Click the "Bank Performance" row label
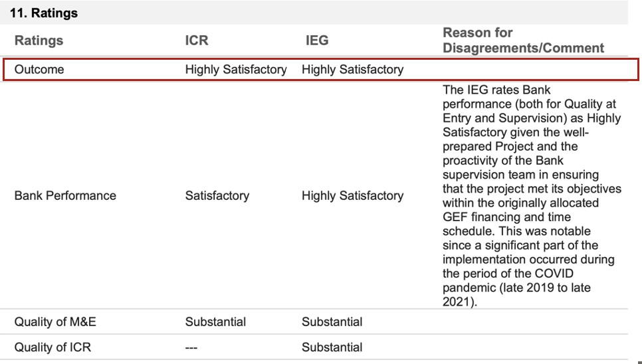The height and width of the screenshot is (364, 642). pyautogui.click(x=65, y=195)
